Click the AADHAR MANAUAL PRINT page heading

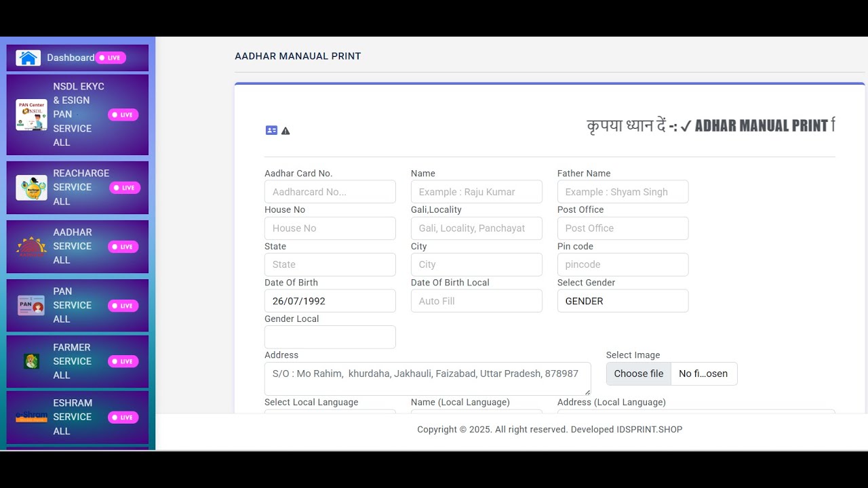[x=298, y=56]
